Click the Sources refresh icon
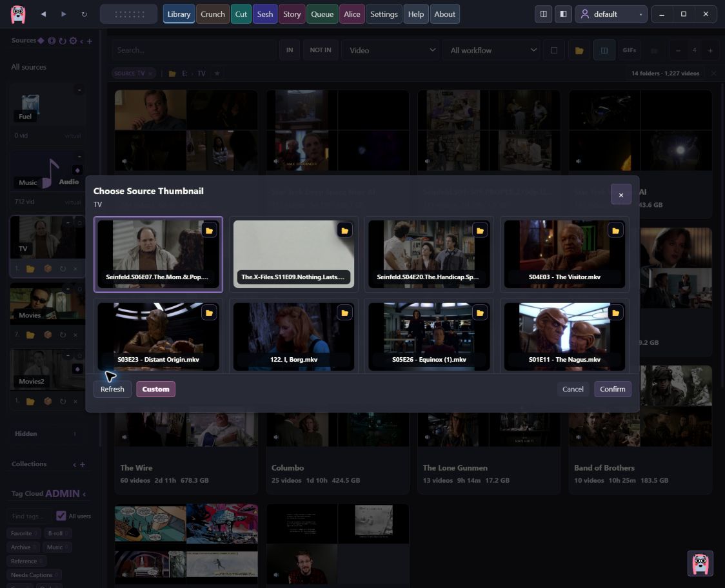The image size is (725, 588). click(63, 41)
